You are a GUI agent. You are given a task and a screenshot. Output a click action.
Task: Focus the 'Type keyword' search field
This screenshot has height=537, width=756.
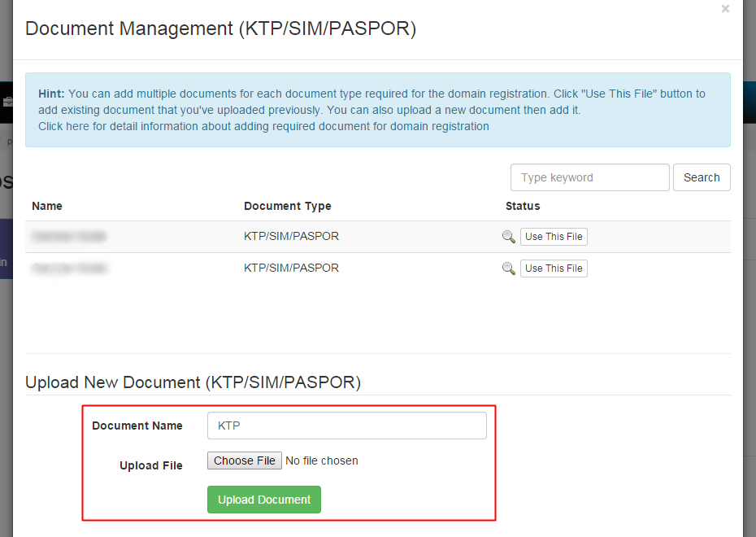point(589,177)
